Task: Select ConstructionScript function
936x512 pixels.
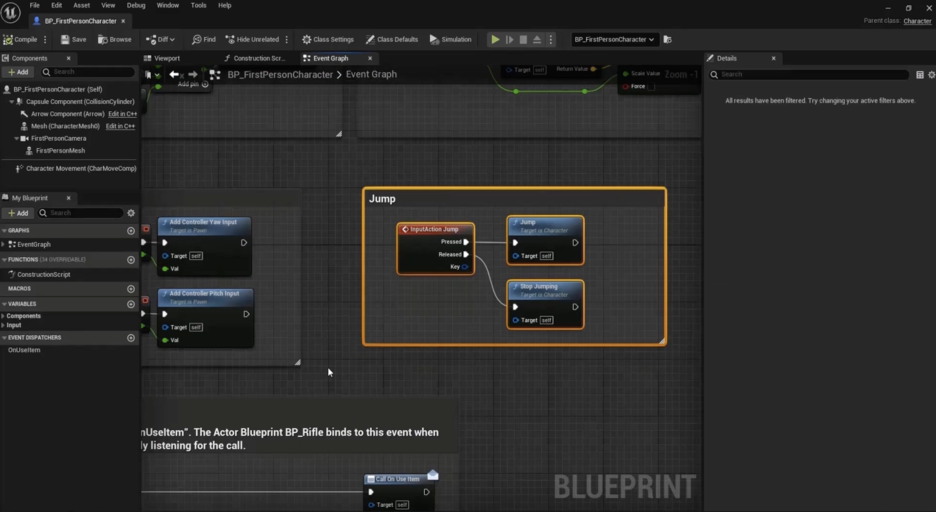Action: (44, 274)
